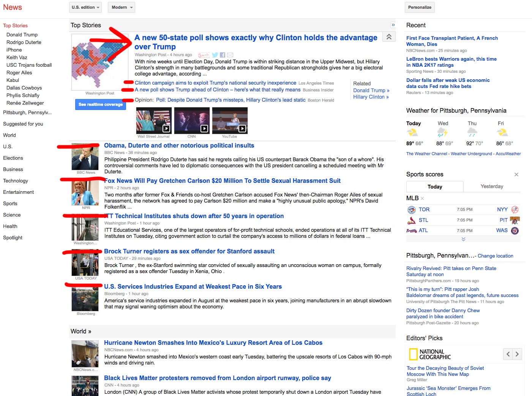Play the Wall Street Journal video thumbnail

pos(153,121)
